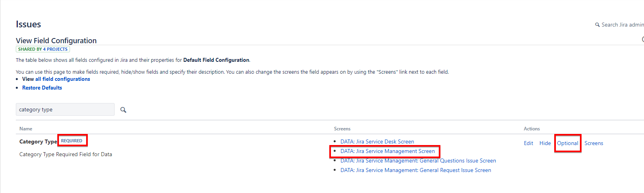
Task: Click the Screens column header
Action: (x=342, y=129)
